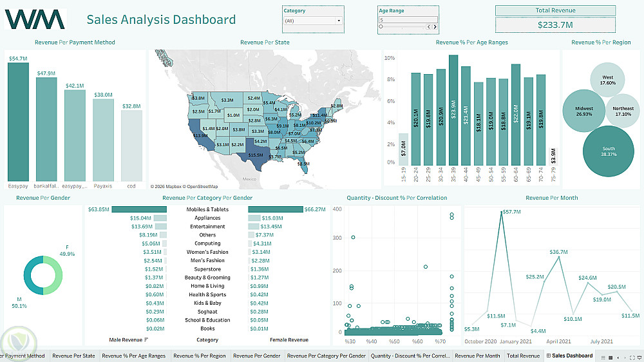
Task: Select the 60-64 age range bar
Action: click(x=516, y=115)
